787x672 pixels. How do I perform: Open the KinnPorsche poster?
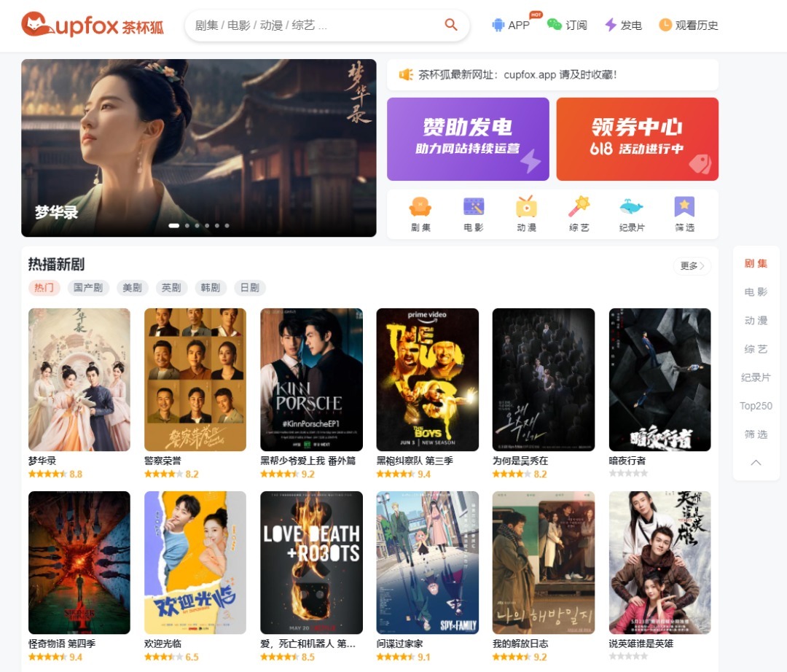tap(311, 380)
